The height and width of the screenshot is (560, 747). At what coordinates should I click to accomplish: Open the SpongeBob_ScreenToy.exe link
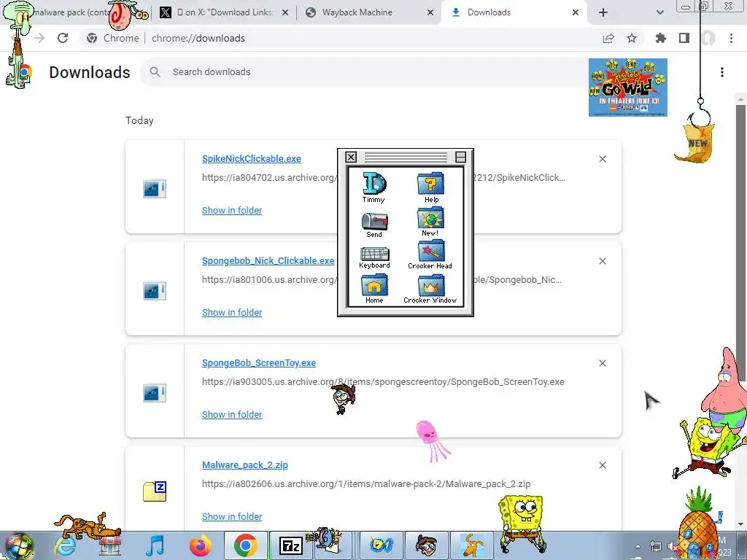[x=259, y=363]
